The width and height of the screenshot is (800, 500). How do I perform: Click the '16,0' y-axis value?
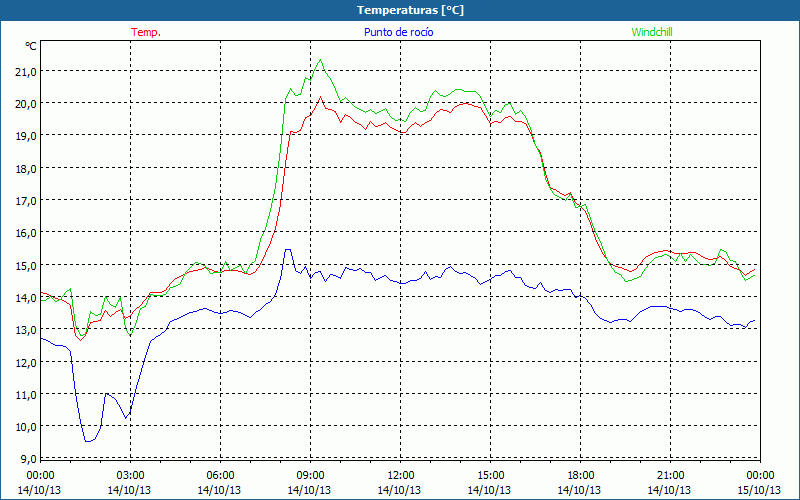tap(26, 233)
